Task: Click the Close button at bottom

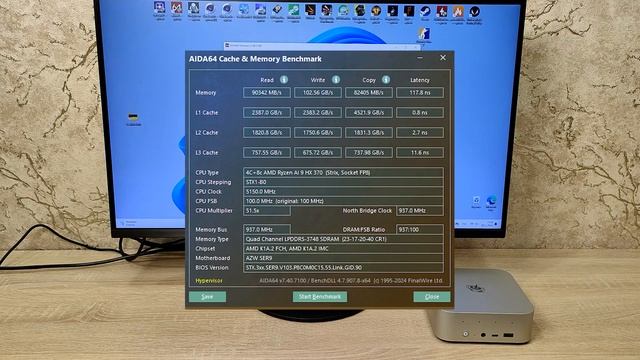Action: [432, 297]
